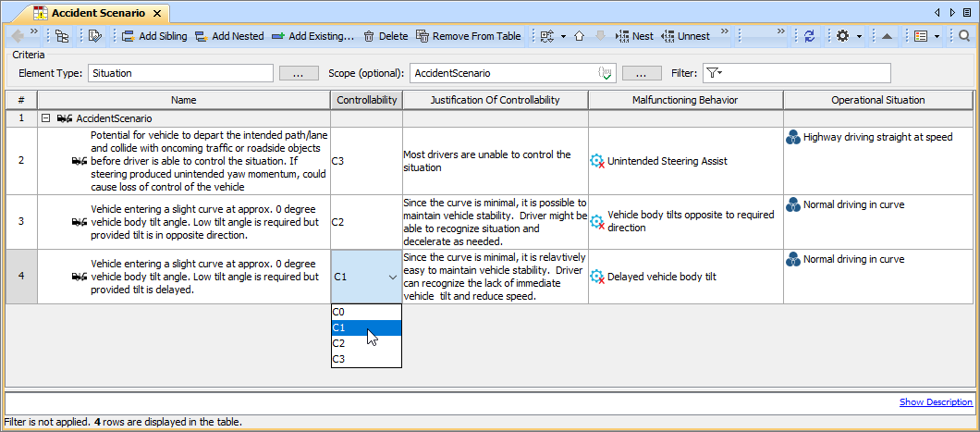The height and width of the screenshot is (432, 980).
Task: Click the Element Type input field
Action: (180, 73)
